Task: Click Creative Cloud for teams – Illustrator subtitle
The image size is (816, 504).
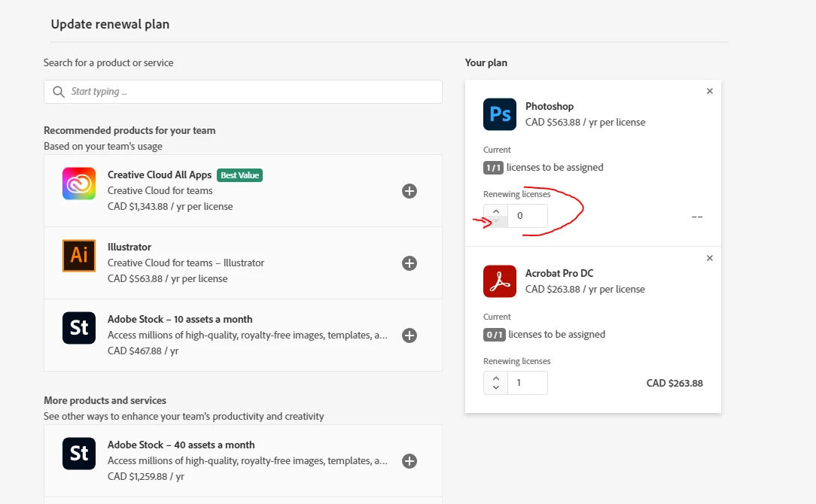Action: [x=186, y=263]
